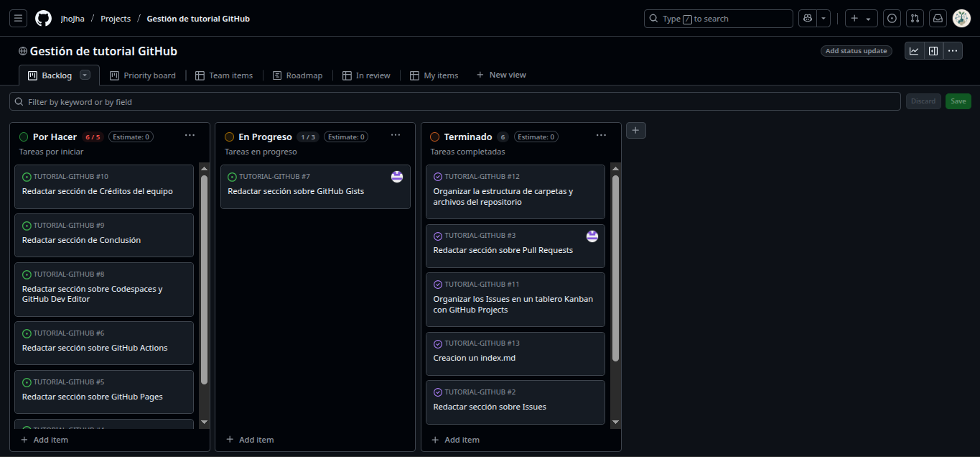980x457 pixels.
Task: Click Add item in Terminado column
Action: pyautogui.click(x=455, y=440)
